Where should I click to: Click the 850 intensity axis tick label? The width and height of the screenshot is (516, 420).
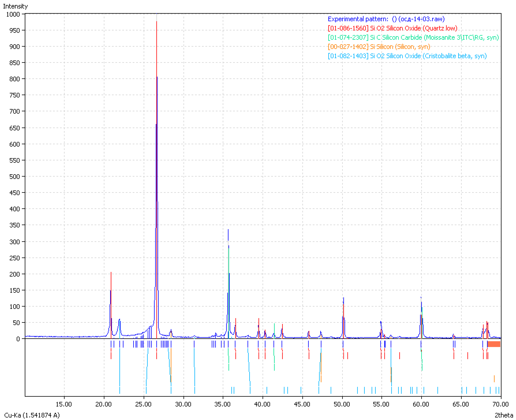(14, 63)
